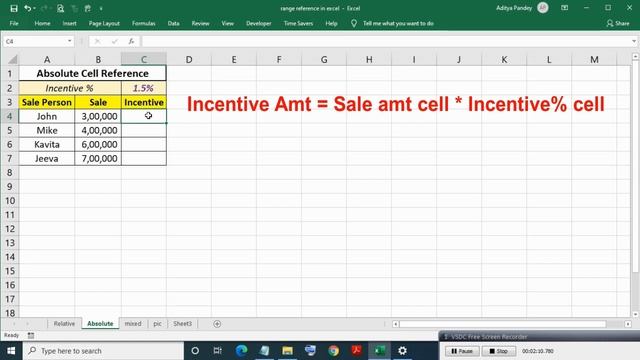Open the Windows Start menu
This screenshot has height=360, width=640.
click(x=11, y=351)
